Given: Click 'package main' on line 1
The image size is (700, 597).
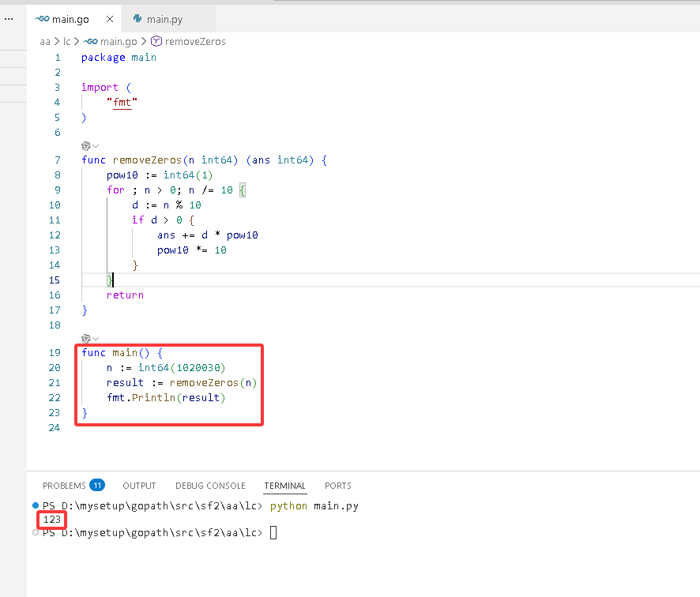Looking at the screenshot, I should coord(119,58).
